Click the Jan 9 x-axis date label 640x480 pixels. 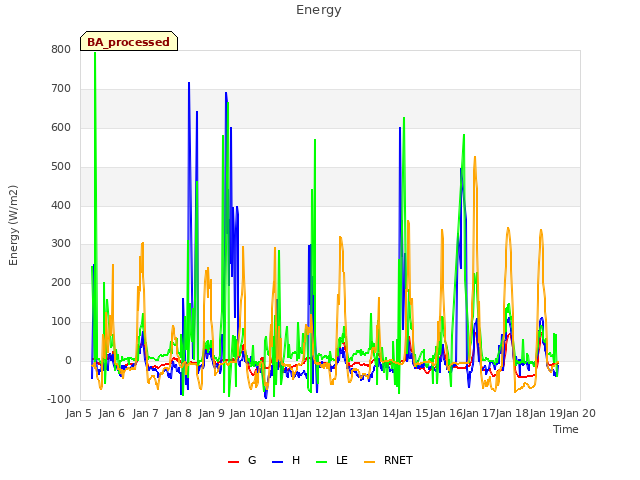[x=212, y=413]
